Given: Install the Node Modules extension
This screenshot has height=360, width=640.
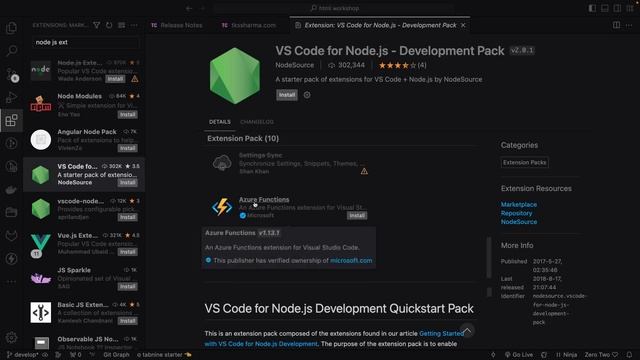Looking at the screenshot, I should tap(128, 115).
